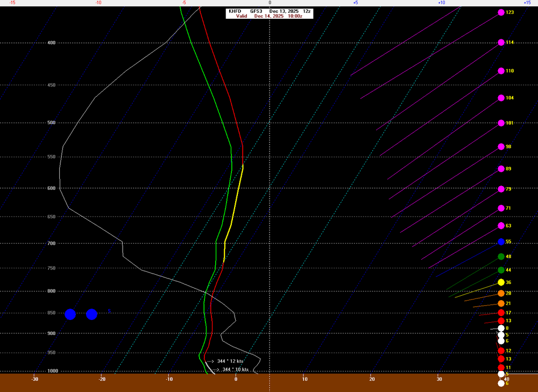Click the white wind marker labeled 8

501,328
